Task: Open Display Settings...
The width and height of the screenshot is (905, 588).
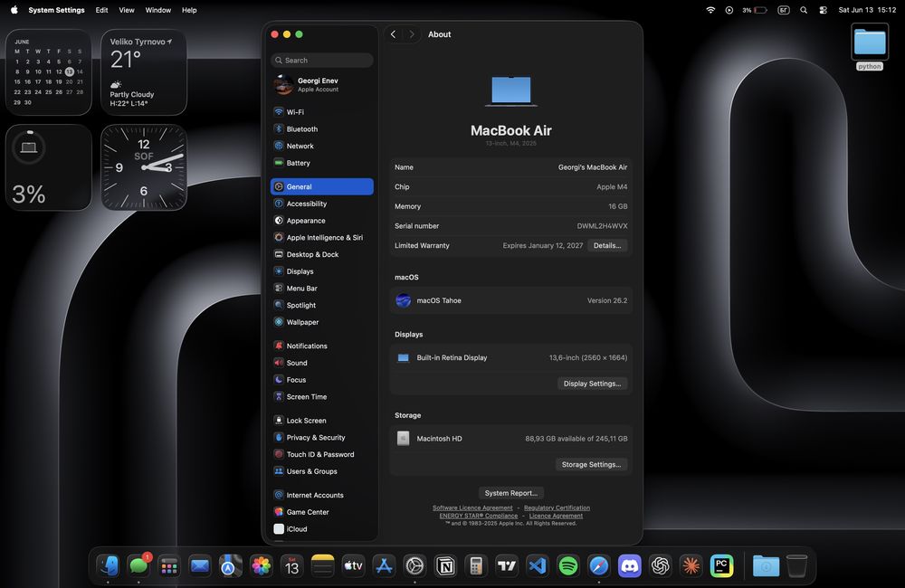Action: pos(592,384)
